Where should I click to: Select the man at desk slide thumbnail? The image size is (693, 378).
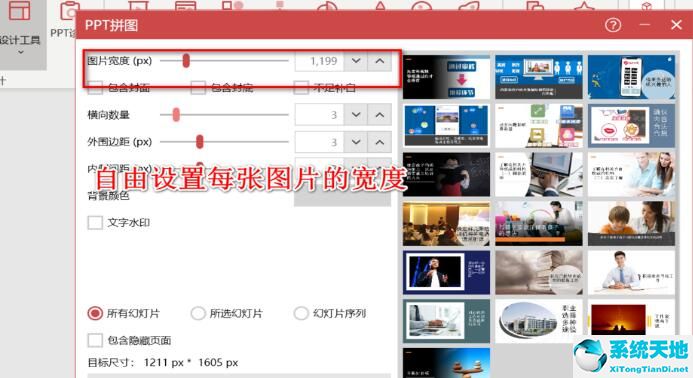(632, 272)
